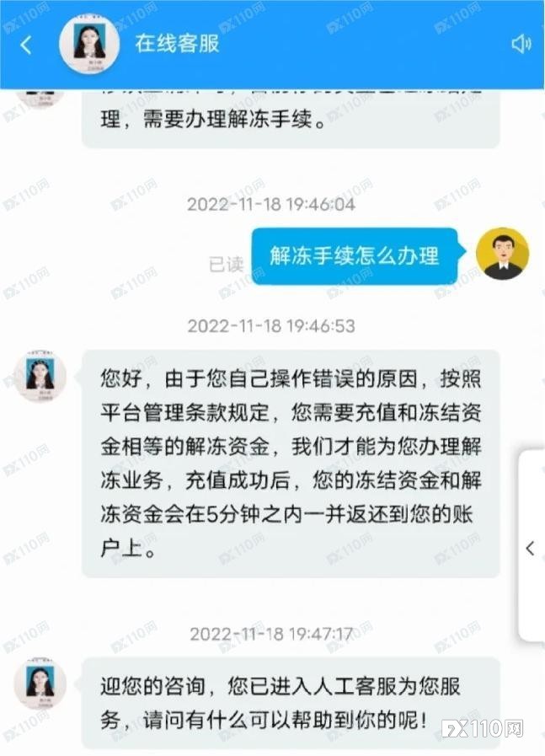Tap the white side drawer tab at right
Viewport: 545px width, 756px height.
(x=532, y=545)
